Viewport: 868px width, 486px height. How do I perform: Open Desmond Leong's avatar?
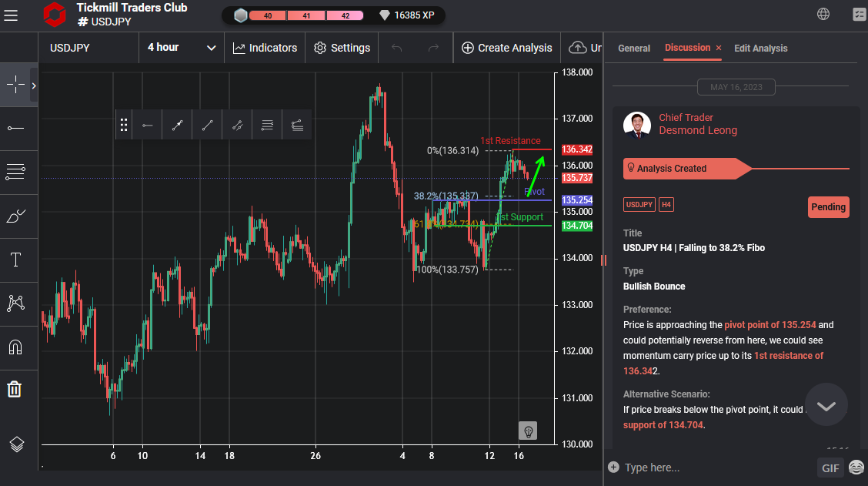(x=636, y=125)
